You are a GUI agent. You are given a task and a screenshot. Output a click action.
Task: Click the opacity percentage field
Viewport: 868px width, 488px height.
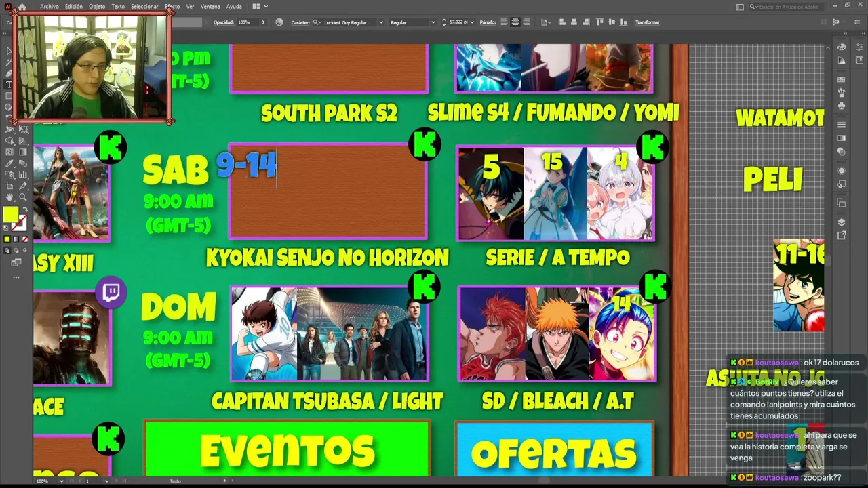pos(248,22)
